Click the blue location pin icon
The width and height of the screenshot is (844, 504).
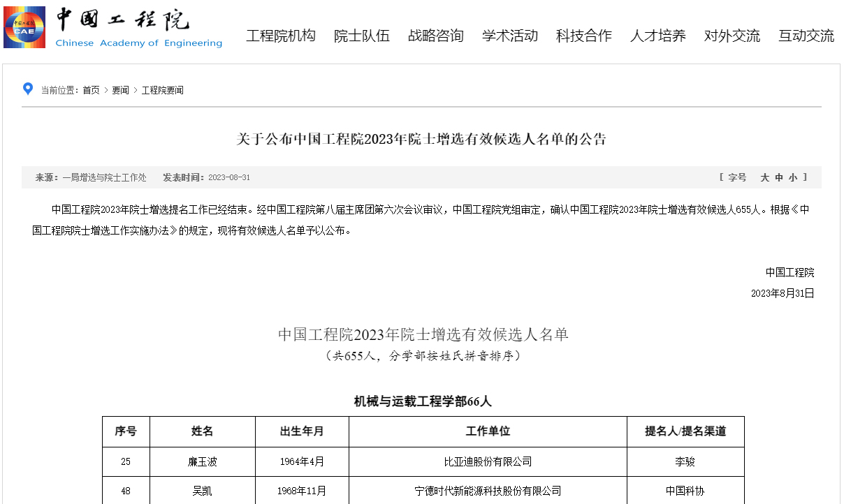(27, 89)
